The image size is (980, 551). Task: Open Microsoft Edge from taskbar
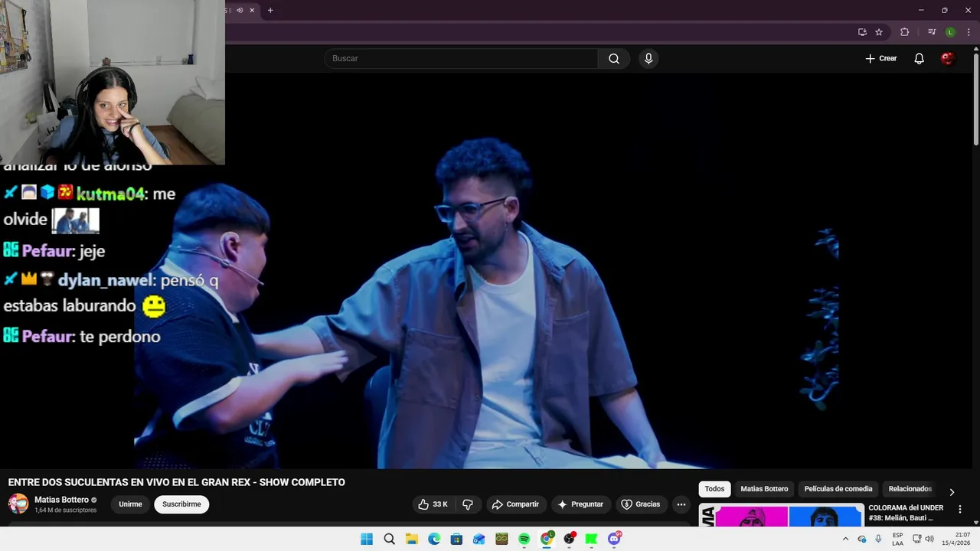434,539
